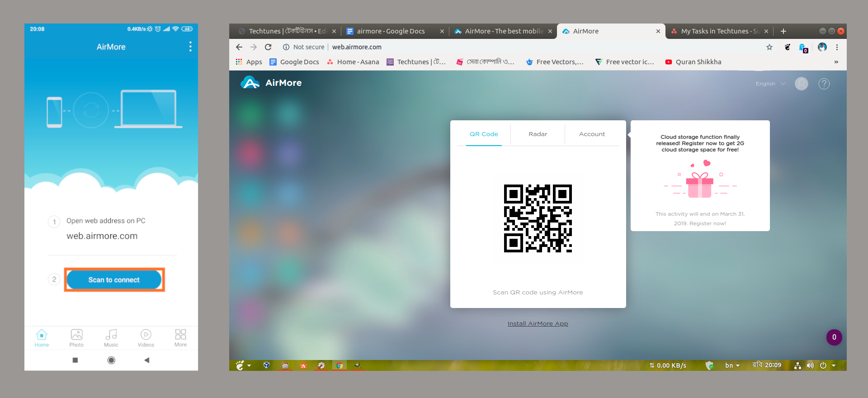Viewport: 868px width, 398px height.
Task: Go back in the browser
Action: 239,47
